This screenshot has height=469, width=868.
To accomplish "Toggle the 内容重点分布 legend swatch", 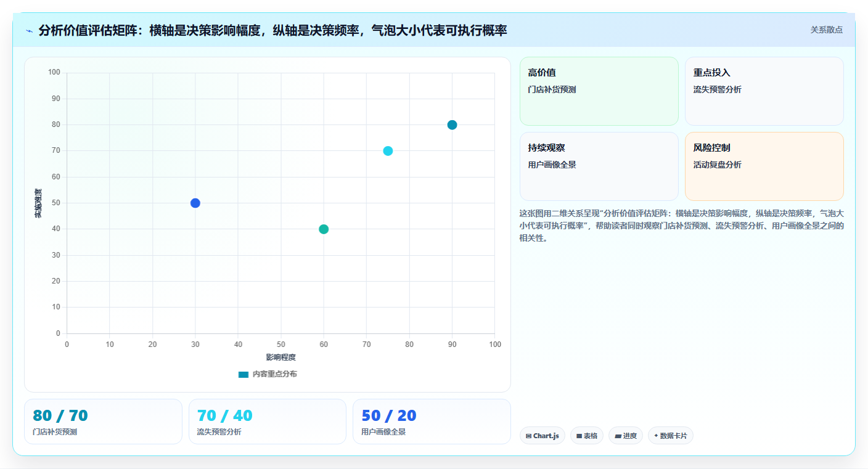I will (x=244, y=374).
